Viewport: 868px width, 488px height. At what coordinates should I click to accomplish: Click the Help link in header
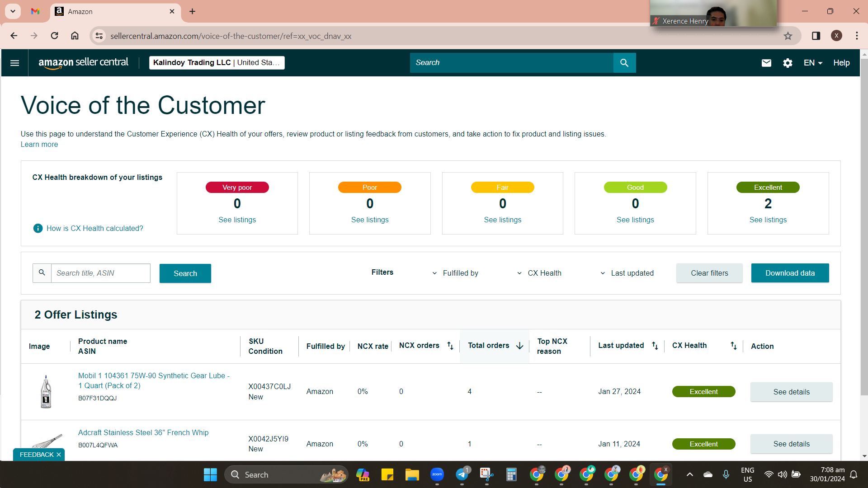click(841, 63)
